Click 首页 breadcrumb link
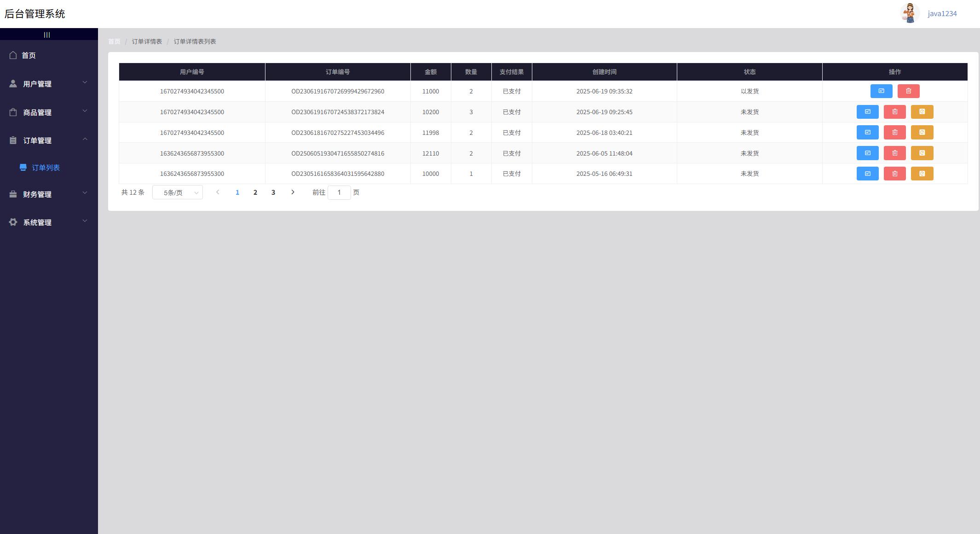The height and width of the screenshot is (534, 980). click(114, 41)
